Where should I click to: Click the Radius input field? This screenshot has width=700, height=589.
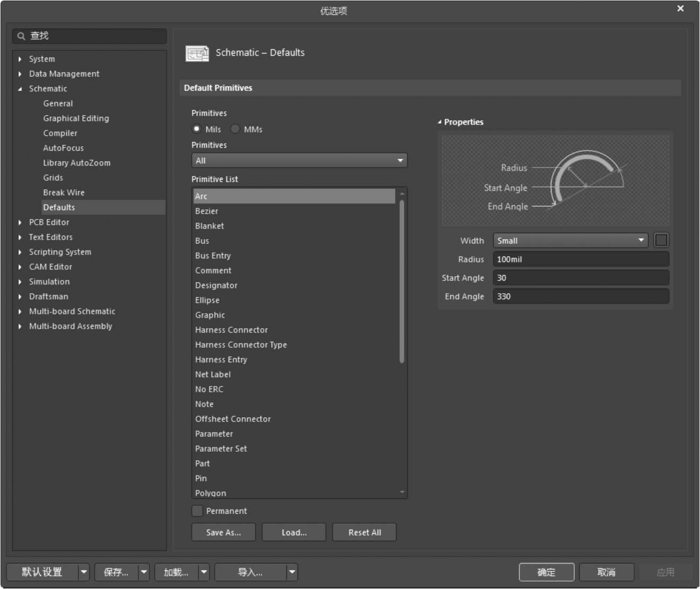[x=581, y=259]
